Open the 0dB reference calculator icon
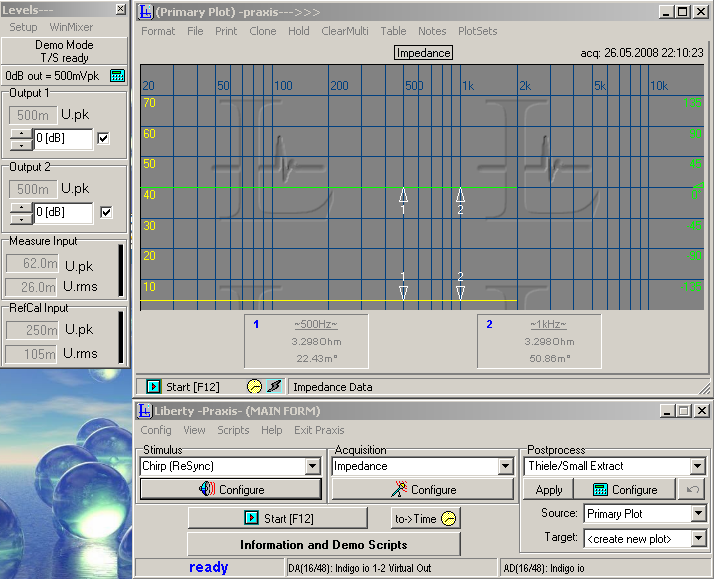The width and height of the screenshot is (714, 579). click(117, 75)
